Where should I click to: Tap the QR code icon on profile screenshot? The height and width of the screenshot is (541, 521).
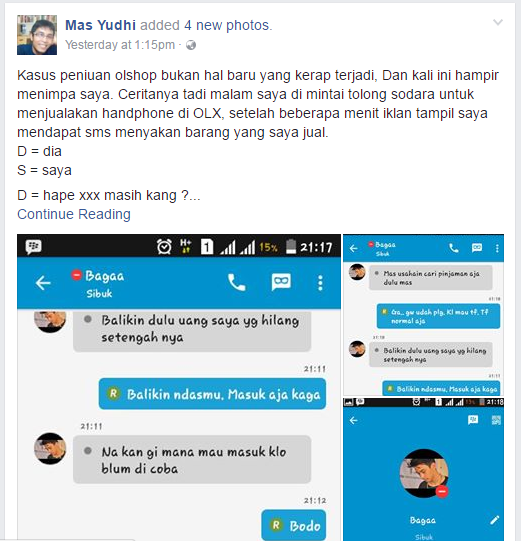pos(496,420)
